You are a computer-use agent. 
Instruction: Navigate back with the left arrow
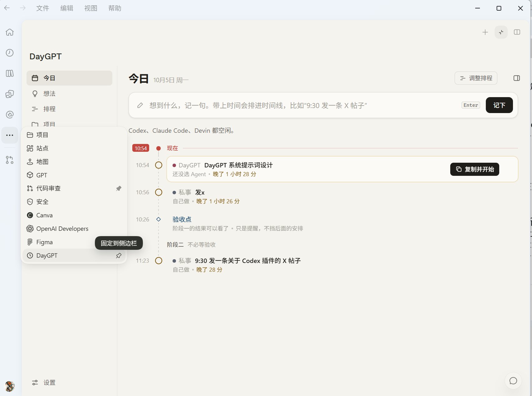(x=7, y=8)
